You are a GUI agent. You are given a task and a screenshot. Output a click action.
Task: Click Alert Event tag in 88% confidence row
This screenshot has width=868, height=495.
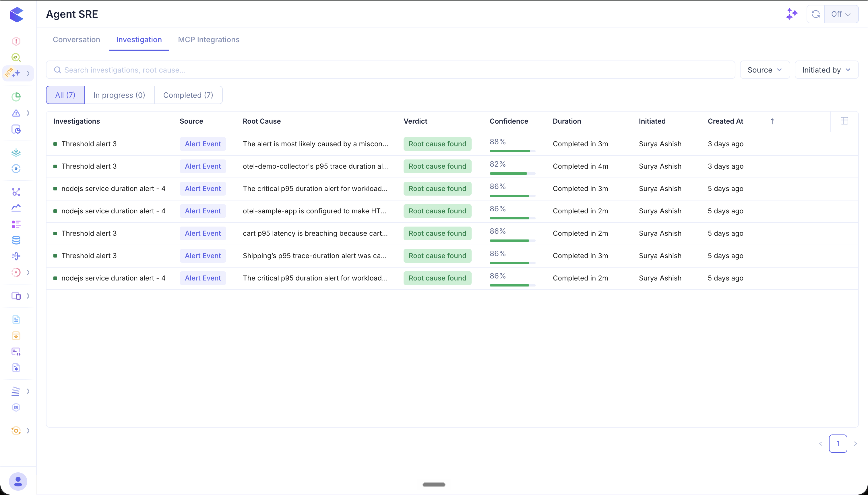(203, 144)
